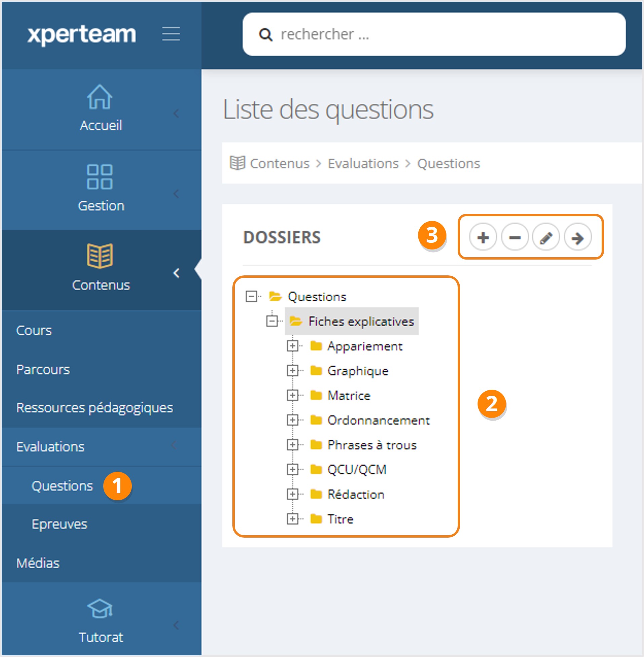Click the move folder arrow icon
This screenshot has height=657, width=644.
pyautogui.click(x=577, y=237)
